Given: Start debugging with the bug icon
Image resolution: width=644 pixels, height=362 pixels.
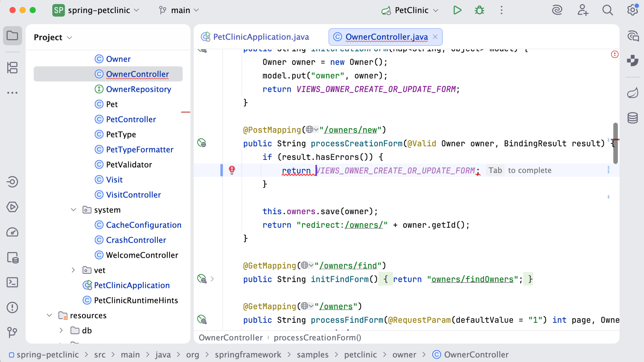Looking at the screenshot, I should click(x=479, y=10).
